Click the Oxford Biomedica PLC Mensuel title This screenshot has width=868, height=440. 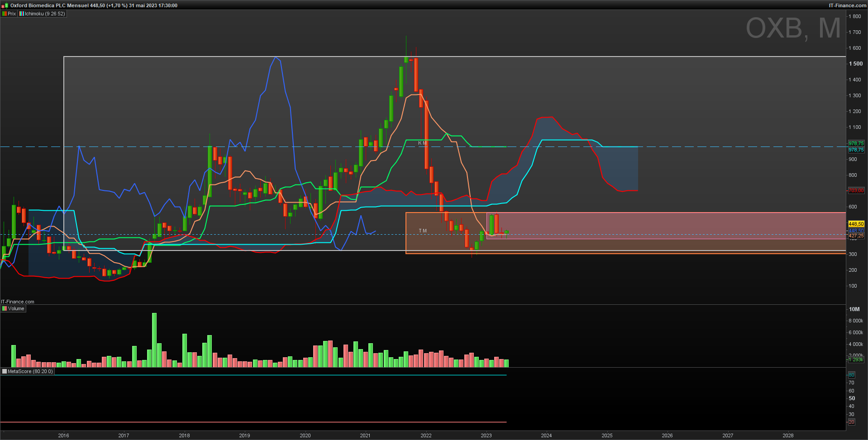pos(49,5)
